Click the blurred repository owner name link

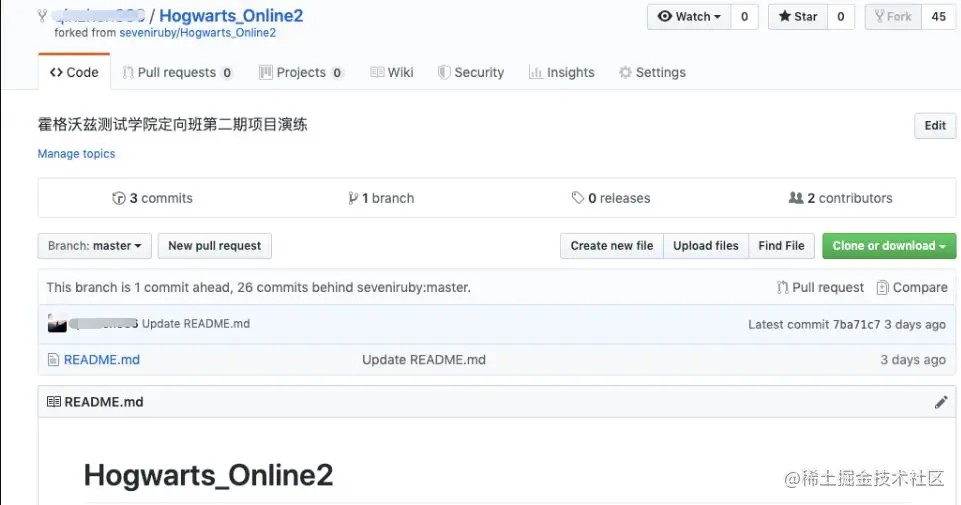98,15
